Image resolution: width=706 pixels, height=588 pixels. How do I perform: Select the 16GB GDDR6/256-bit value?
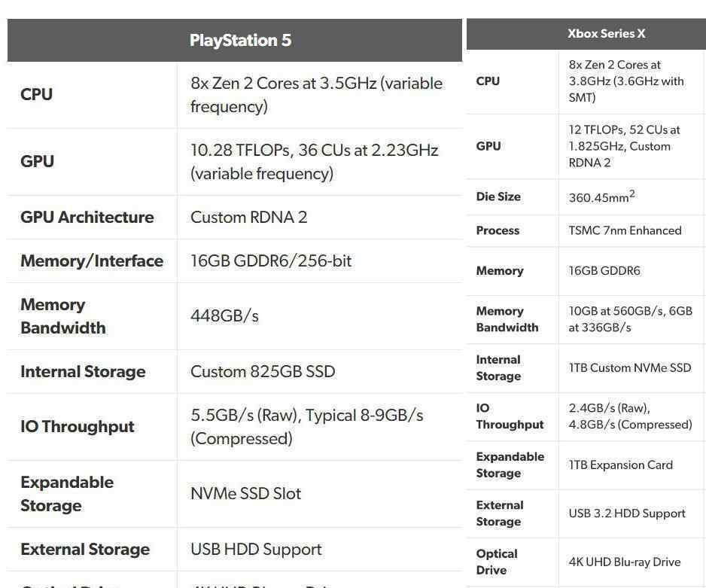[271, 260]
